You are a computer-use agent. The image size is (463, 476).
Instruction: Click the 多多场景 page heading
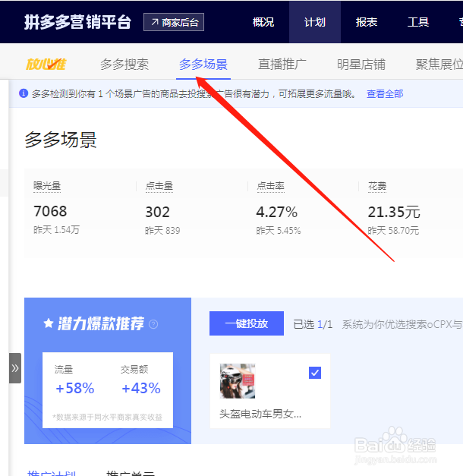(61, 140)
